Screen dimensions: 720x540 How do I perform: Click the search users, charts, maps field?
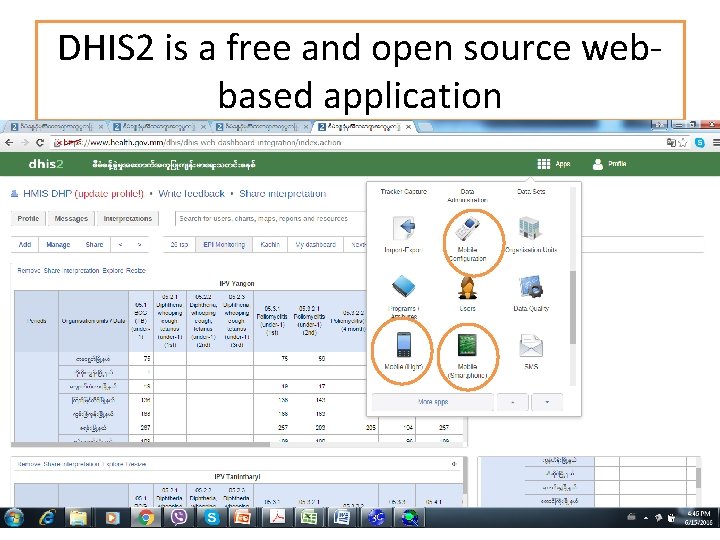pos(271,219)
